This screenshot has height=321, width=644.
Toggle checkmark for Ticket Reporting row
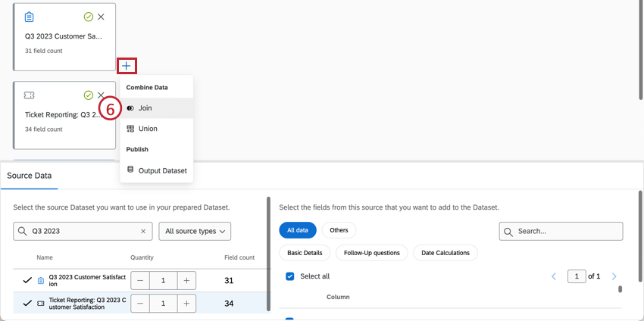[x=27, y=304]
